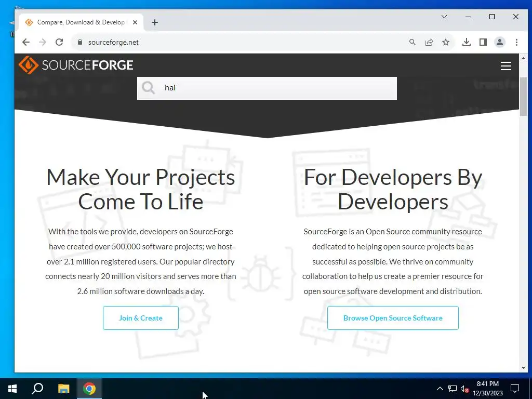Click the scrollbar up arrow
The width and height of the screenshot is (532, 399).
524,58
